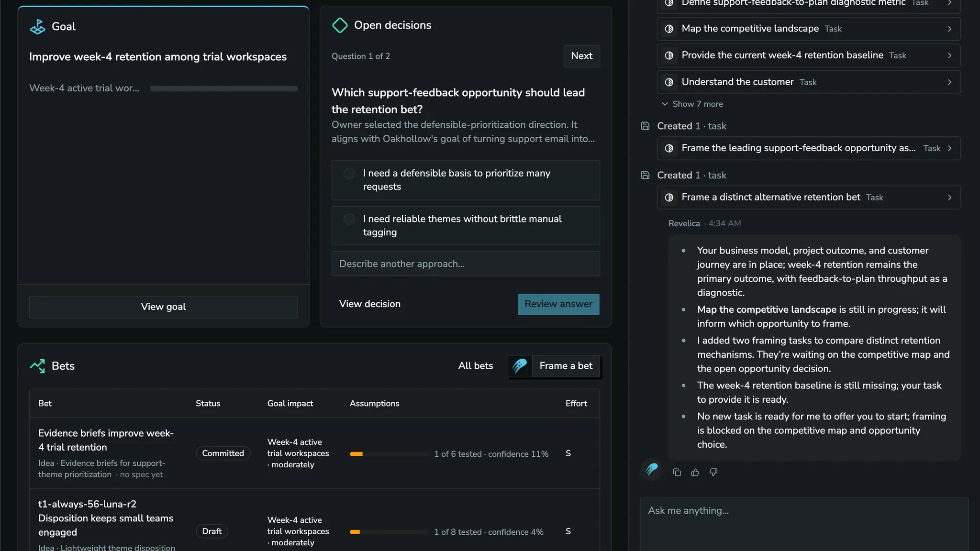Image resolution: width=980 pixels, height=551 pixels.
Task: Open Map the competitive landscape task chevron
Action: tap(949, 29)
